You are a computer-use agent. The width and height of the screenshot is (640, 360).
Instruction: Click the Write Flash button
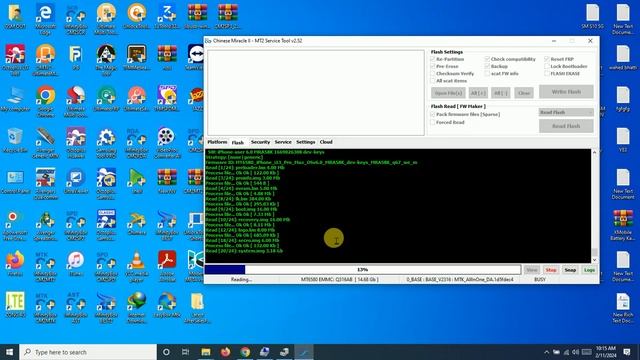point(566,92)
